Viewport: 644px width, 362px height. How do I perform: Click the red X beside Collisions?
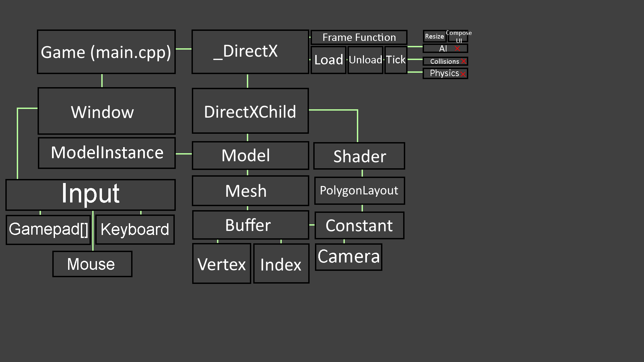[464, 61]
